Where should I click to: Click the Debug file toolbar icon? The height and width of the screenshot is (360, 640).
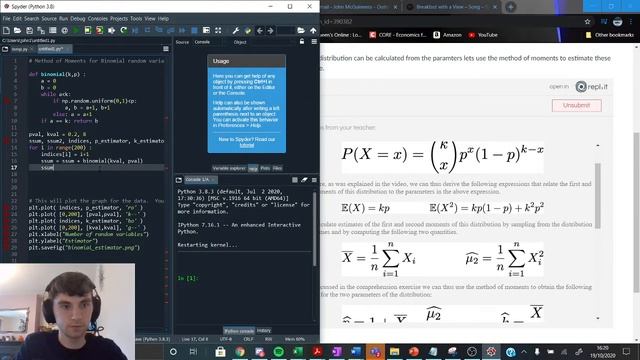[135, 30]
